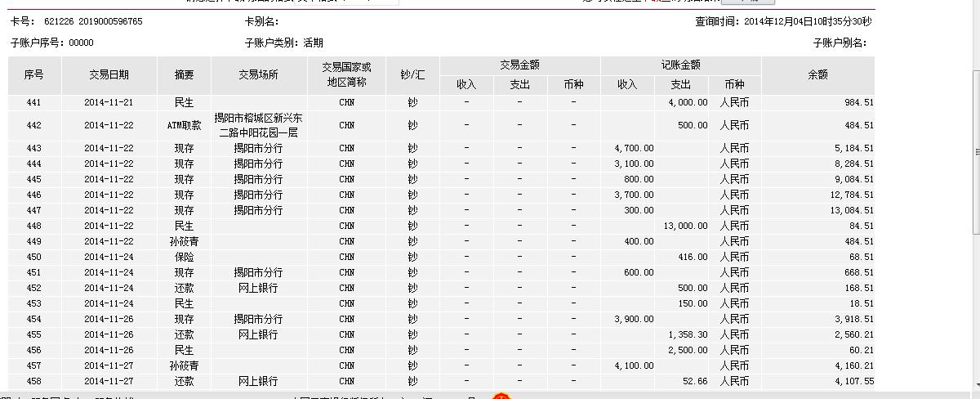Click the balance 984.51
The height and width of the screenshot is (399, 980).
tap(858, 103)
